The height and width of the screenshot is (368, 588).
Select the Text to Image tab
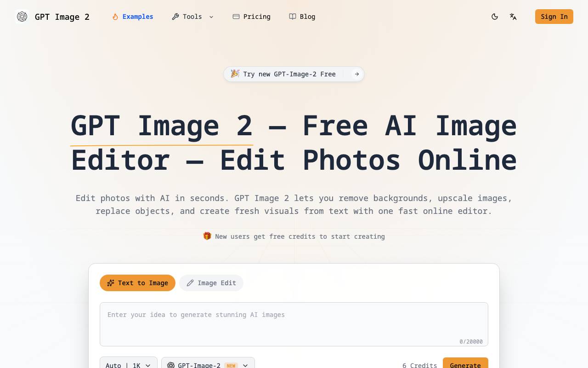137,283
